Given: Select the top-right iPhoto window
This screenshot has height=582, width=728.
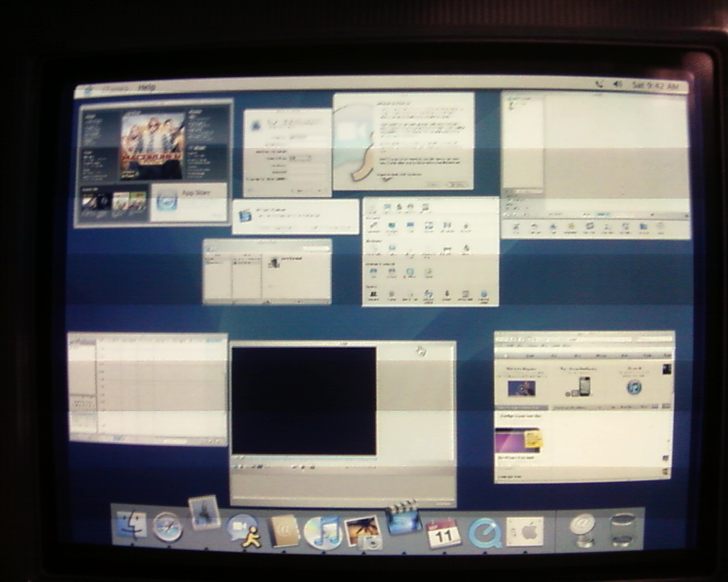Looking at the screenshot, I should [596, 165].
